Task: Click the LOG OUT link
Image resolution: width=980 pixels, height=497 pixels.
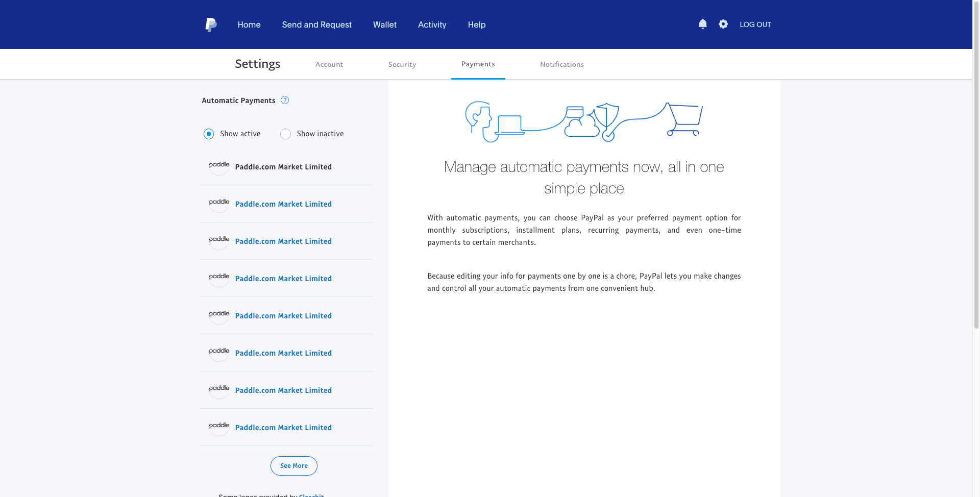Action: (x=755, y=24)
